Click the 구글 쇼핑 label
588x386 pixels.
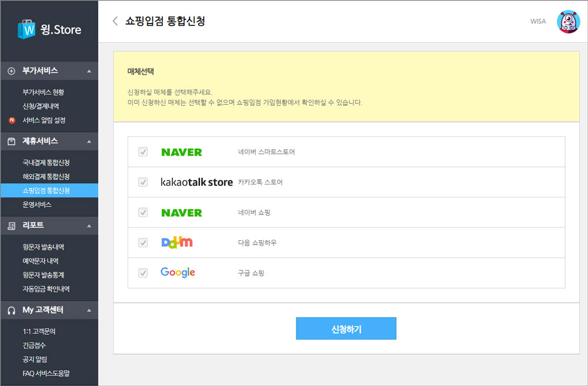[x=251, y=273]
